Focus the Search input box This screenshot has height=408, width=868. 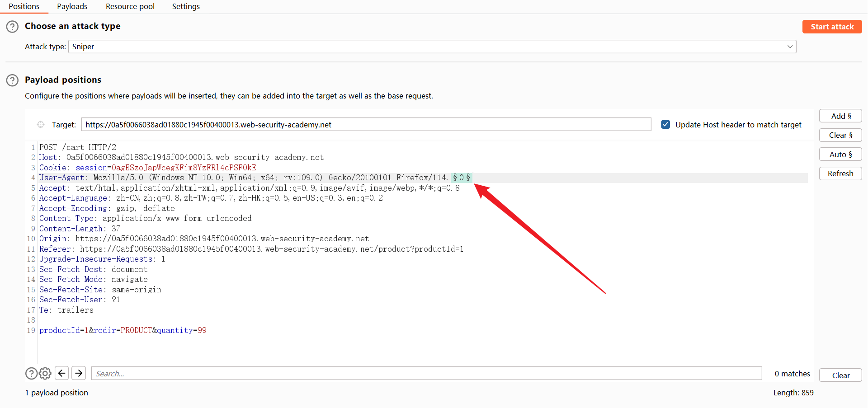click(426, 374)
